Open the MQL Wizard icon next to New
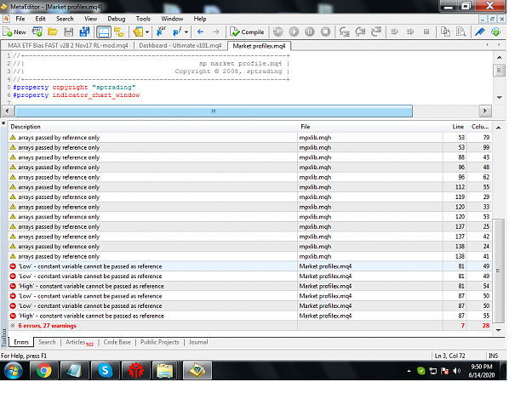The image size is (532, 399). [x=37, y=31]
